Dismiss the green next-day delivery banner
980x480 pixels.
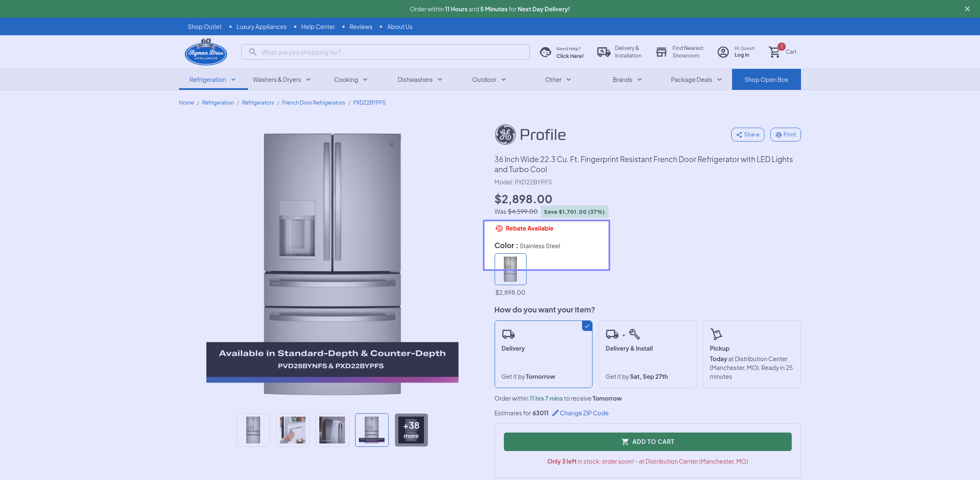point(967,9)
